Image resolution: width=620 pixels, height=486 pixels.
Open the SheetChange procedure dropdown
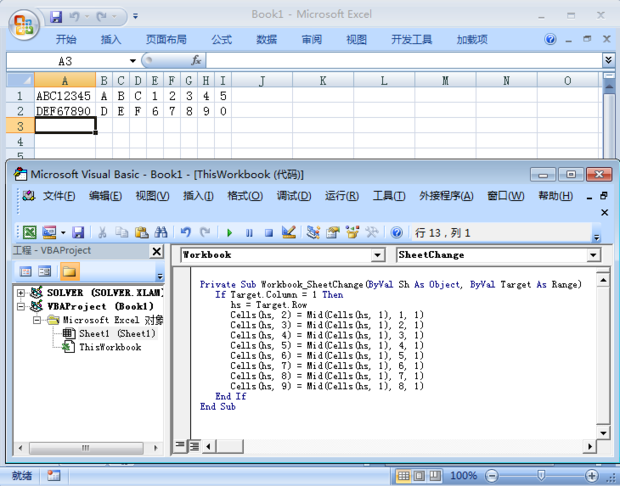[x=593, y=255]
